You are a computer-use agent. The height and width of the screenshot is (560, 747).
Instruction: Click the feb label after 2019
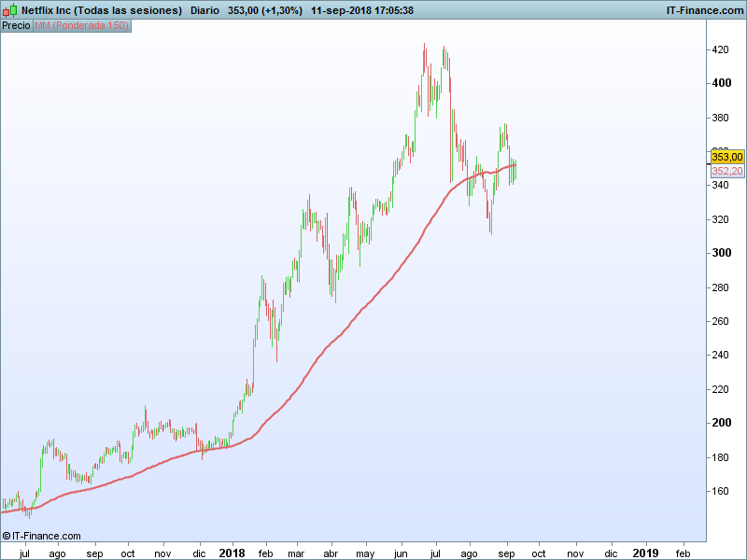point(684,553)
